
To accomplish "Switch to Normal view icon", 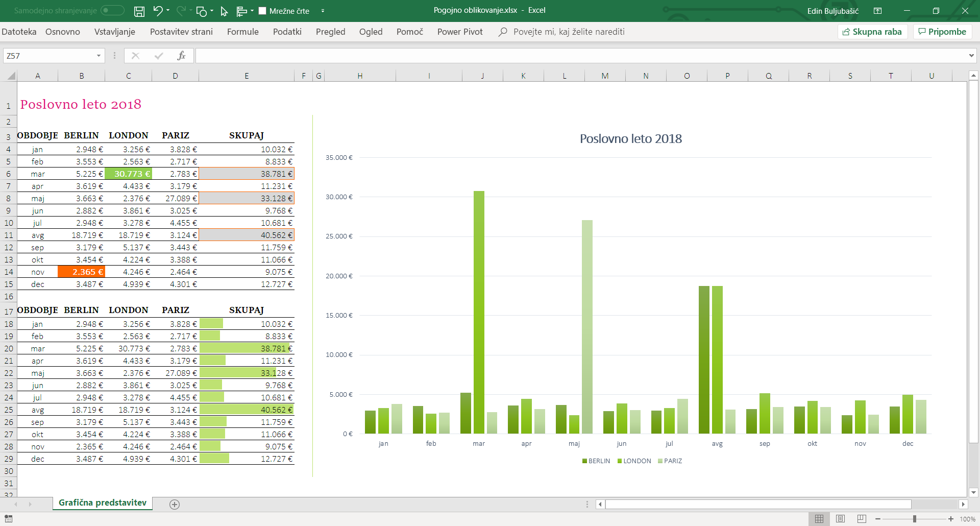I will (x=819, y=519).
